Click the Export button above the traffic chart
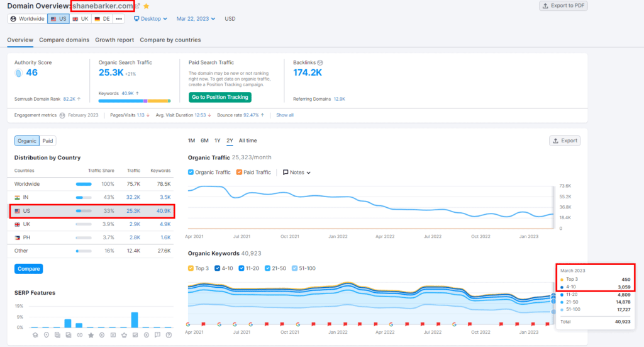The image size is (644, 347). point(565,140)
